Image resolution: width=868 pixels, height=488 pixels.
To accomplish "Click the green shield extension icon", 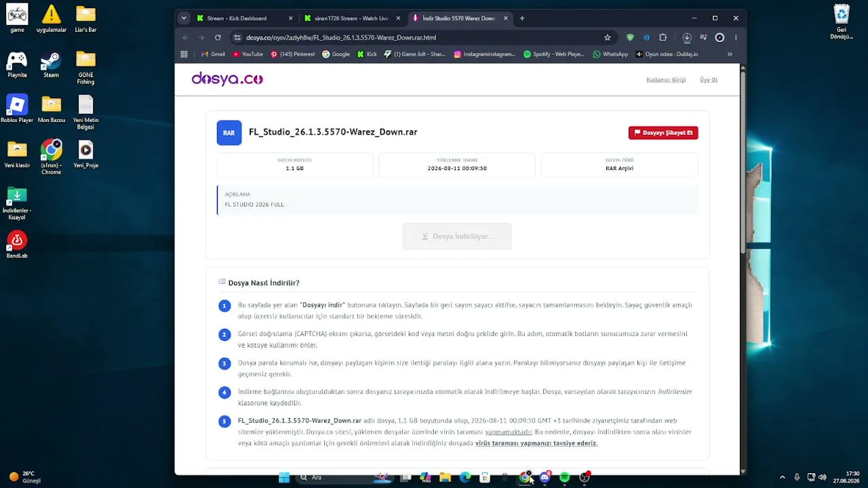I will click(630, 37).
